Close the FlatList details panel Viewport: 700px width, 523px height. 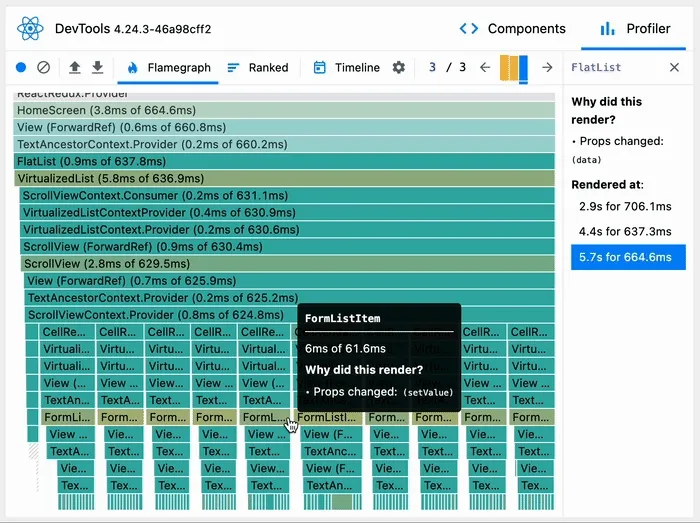(674, 67)
